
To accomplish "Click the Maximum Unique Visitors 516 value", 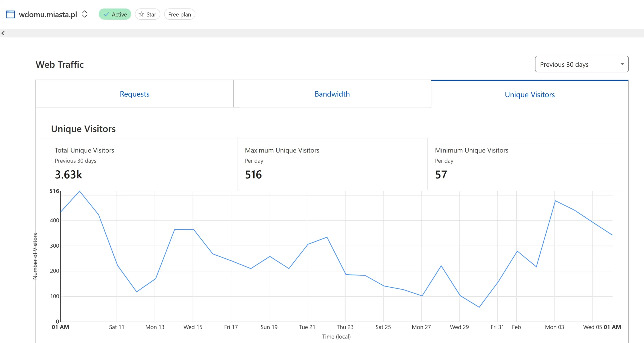I will [253, 175].
